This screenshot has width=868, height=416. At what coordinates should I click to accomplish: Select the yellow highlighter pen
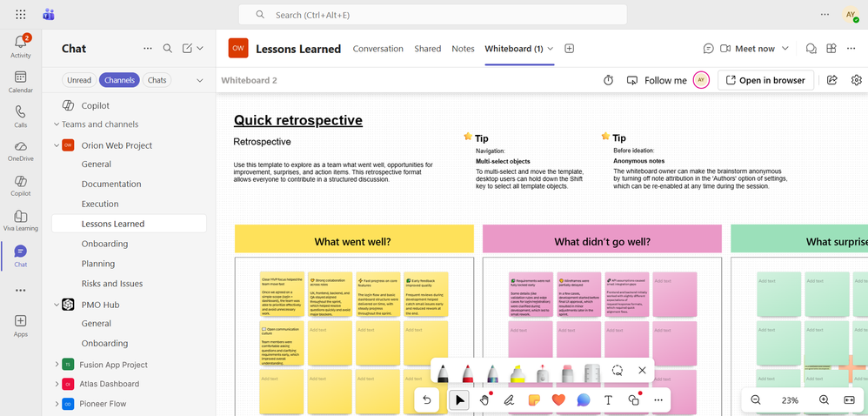[517, 373]
